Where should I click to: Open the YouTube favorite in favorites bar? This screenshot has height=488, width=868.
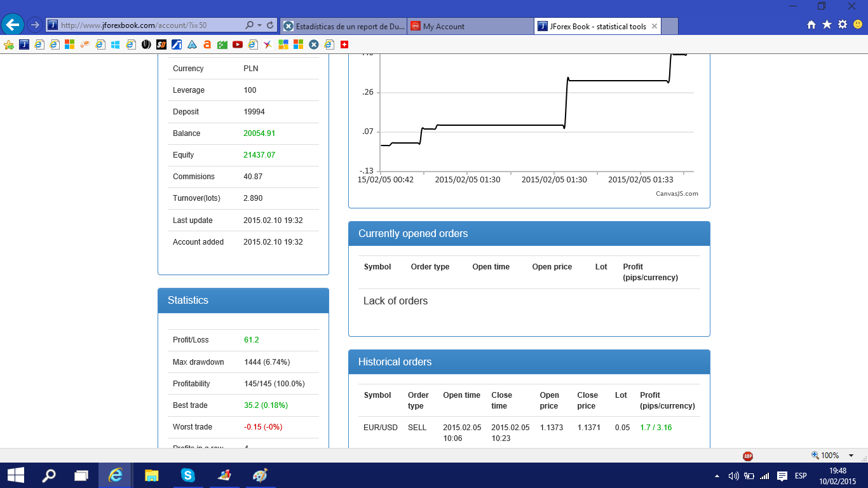click(x=238, y=44)
